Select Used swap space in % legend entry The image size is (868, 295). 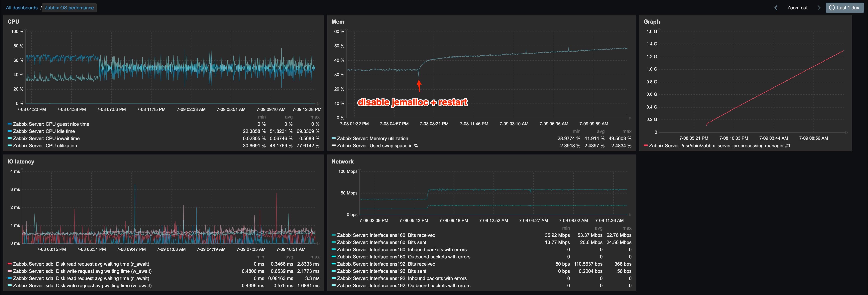(377, 146)
